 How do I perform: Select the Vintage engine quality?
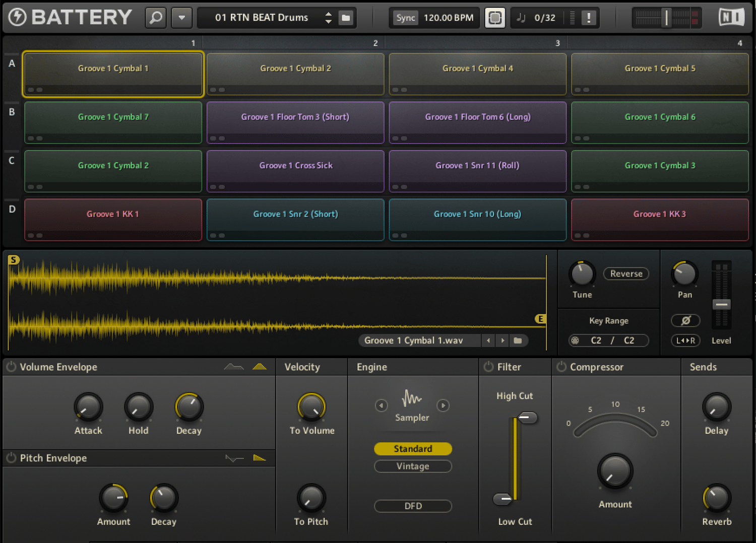click(413, 466)
